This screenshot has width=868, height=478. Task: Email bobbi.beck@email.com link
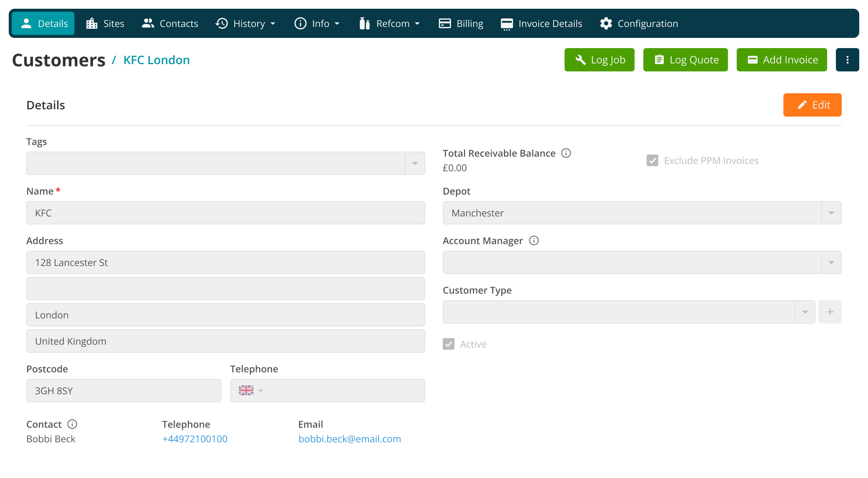(350, 439)
